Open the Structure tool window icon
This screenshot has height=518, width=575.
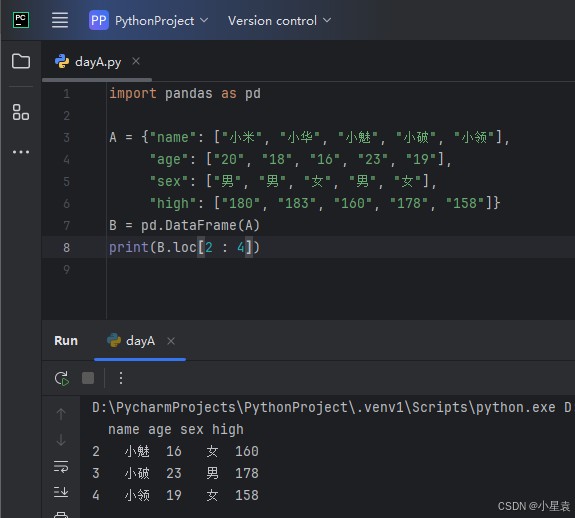[21, 112]
